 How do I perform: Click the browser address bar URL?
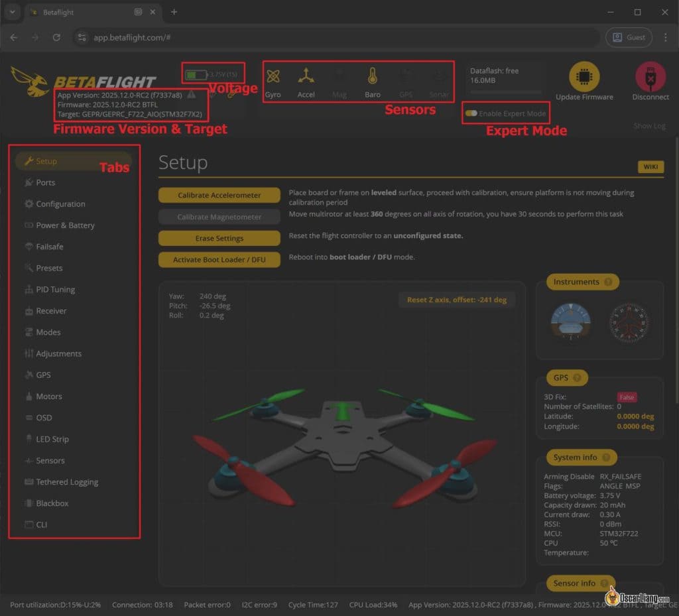coord(132,38)
